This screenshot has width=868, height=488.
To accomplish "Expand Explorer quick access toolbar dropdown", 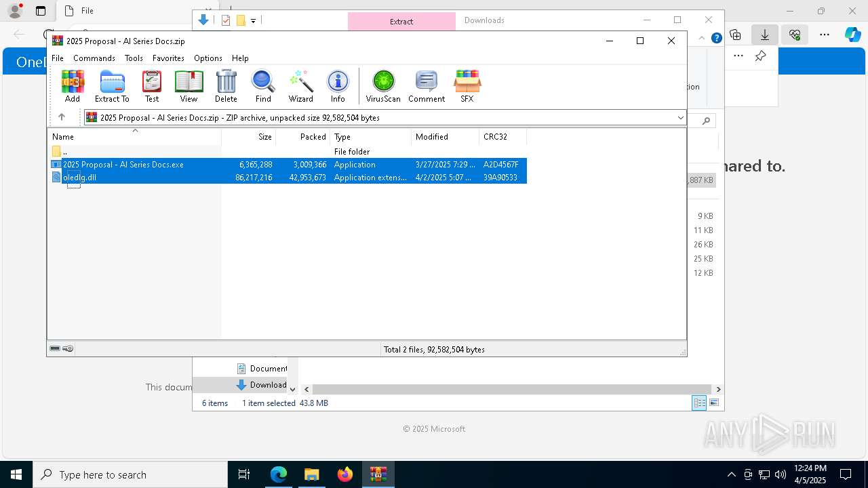I will 253,21.
